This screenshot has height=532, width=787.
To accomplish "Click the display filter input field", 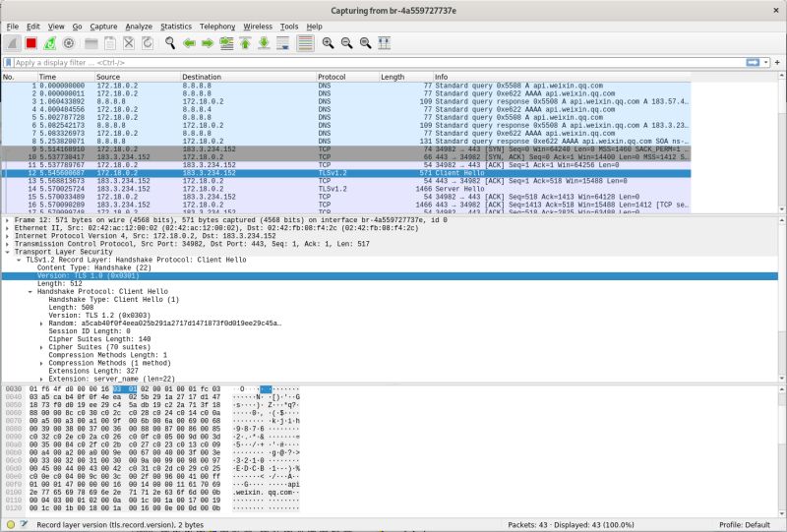I will point(379,63).
